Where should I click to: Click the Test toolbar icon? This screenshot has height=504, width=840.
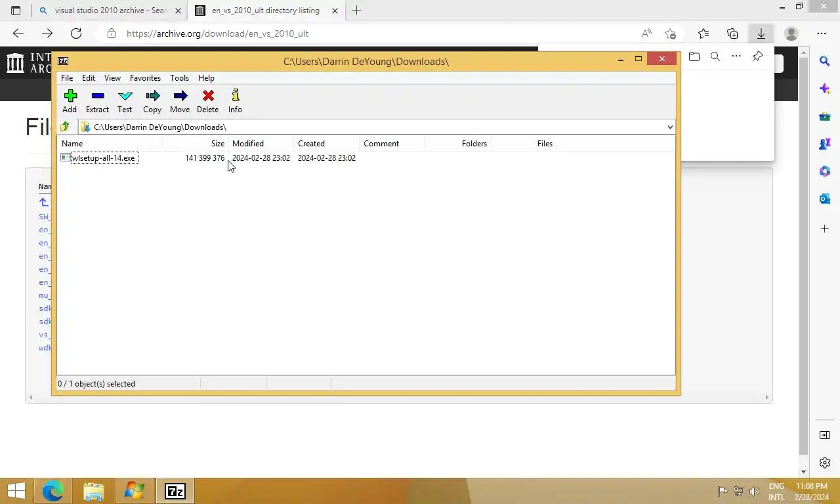coord(125,101)
